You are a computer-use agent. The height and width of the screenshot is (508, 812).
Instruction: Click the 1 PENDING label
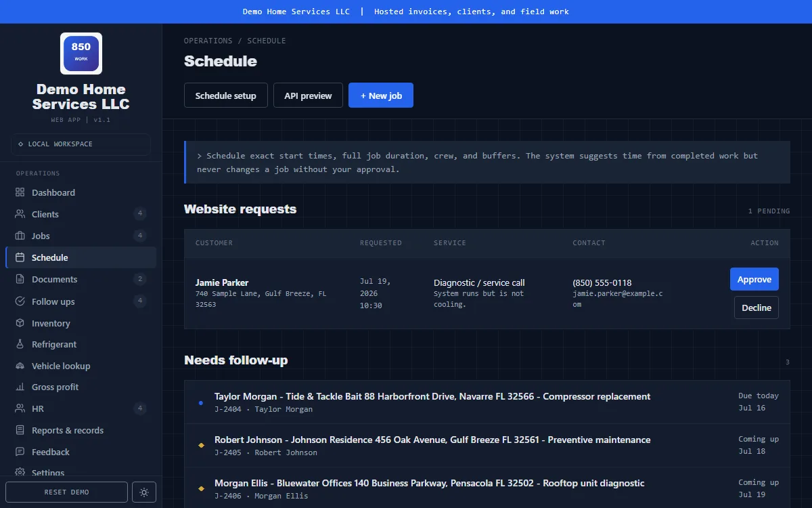tap(769, 211)
